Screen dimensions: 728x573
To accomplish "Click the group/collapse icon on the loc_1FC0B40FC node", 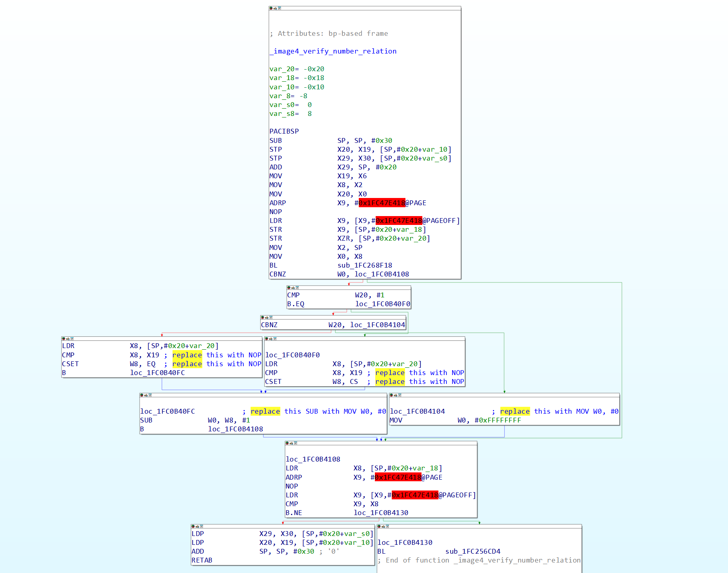I will click(x=150, y=395).
